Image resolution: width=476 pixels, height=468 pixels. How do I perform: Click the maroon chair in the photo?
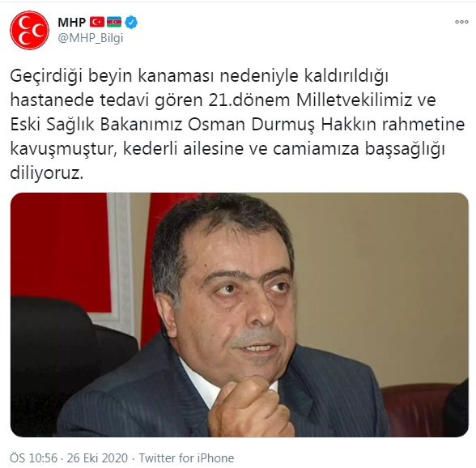[x=420, y=410]
